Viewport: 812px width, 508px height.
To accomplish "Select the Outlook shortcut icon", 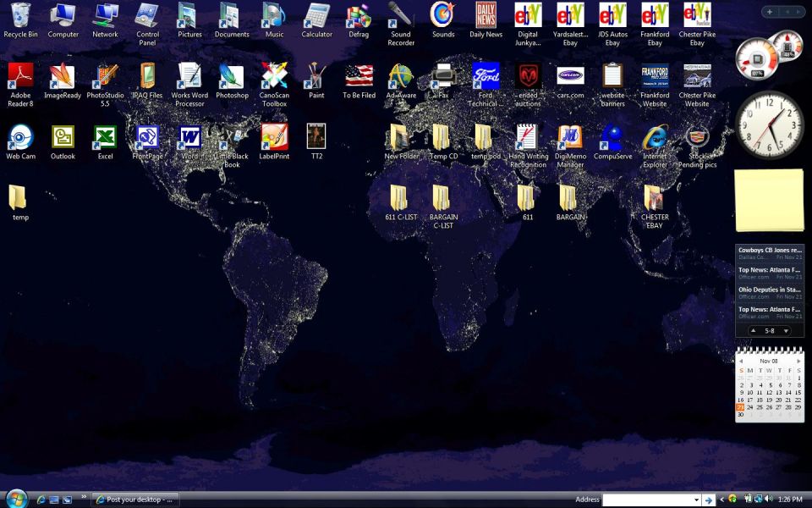I will point(63,137).
